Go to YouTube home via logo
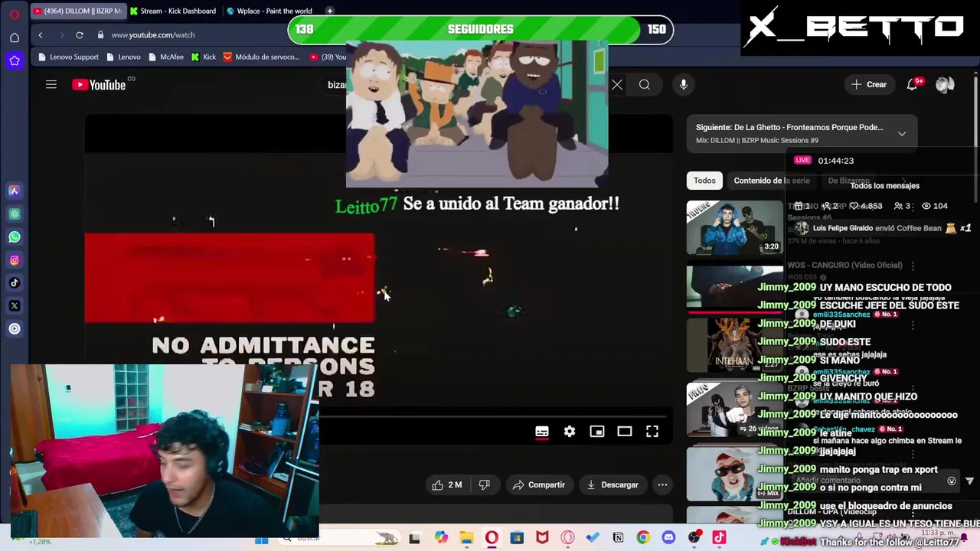This screenshot has width=980, height=551. point(100,85)
